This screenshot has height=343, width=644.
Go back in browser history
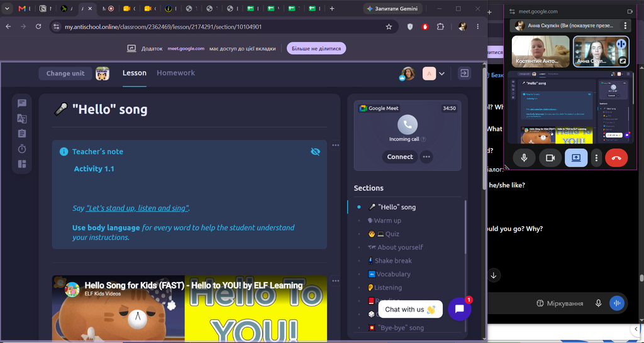click(8, 26)
